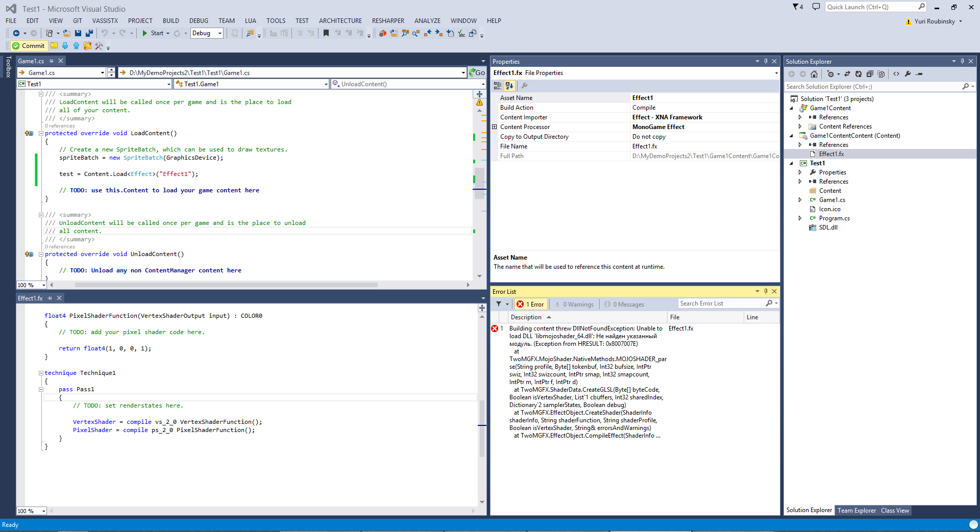Click the Asset Name value Effect1
Image resolution: width=980 pixels, height=532 pixels.
click(705, 98)
